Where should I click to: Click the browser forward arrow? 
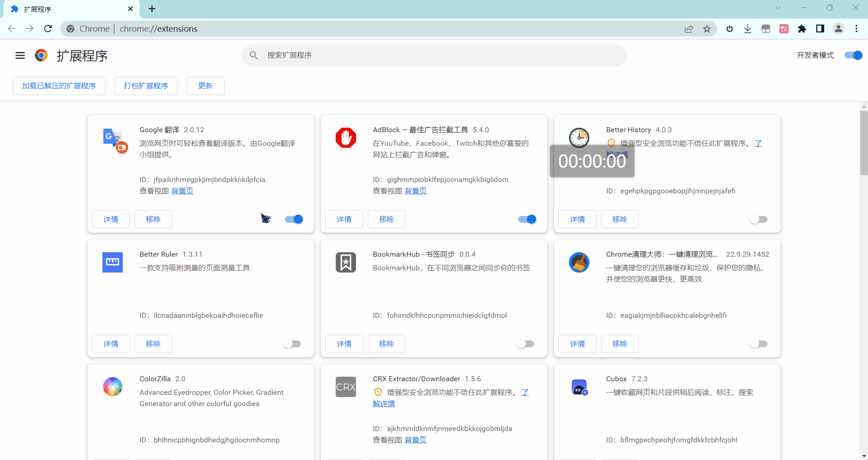point(30,29)
